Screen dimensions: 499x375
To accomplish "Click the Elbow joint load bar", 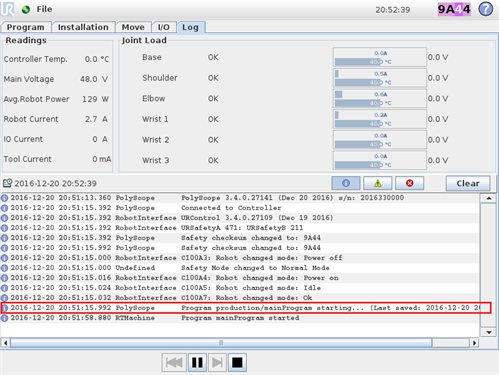I will 380,98.
